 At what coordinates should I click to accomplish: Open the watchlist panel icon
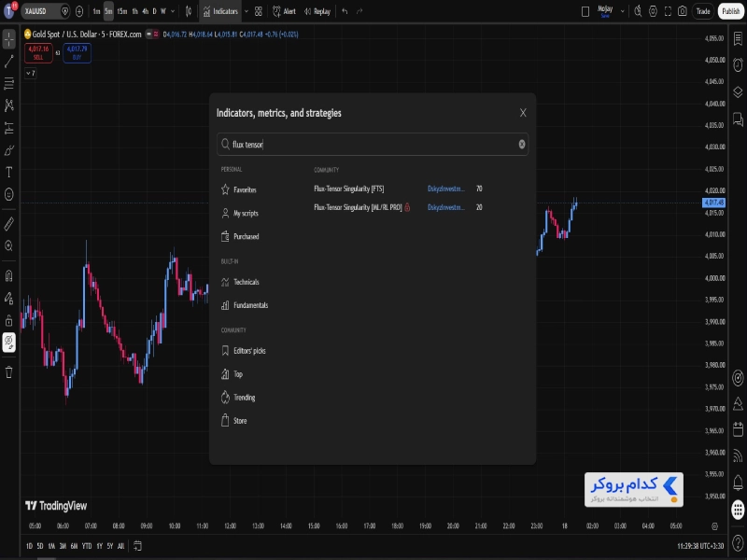[x=738, y=38]
